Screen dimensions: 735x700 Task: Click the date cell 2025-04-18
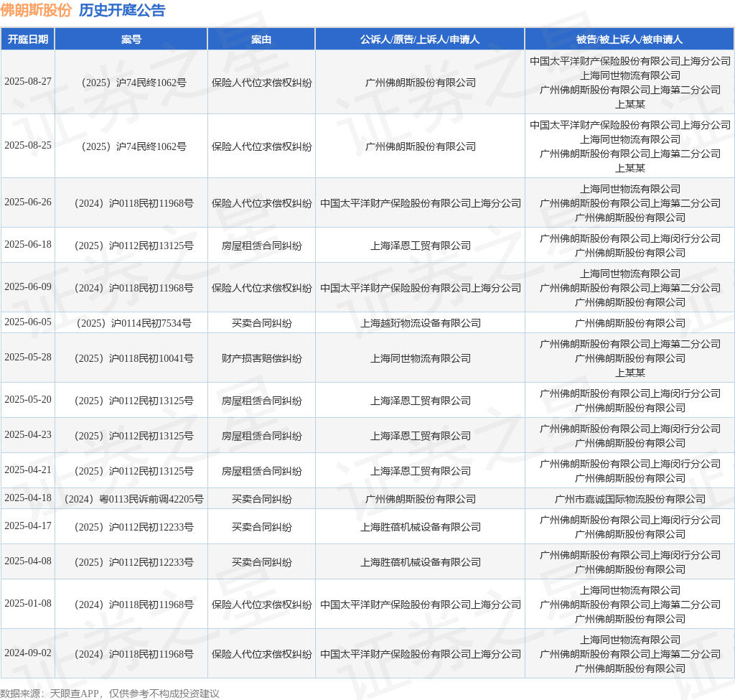point(28,498)
